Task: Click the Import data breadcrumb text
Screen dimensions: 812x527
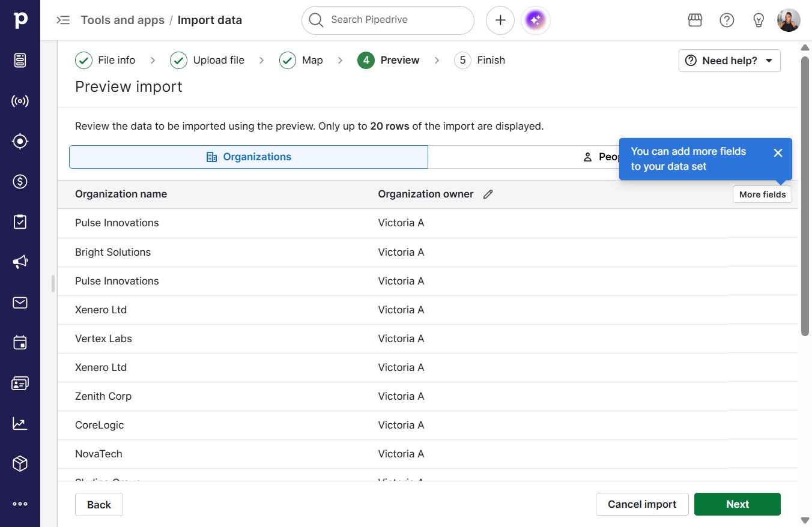Action: tap(210, 20)
